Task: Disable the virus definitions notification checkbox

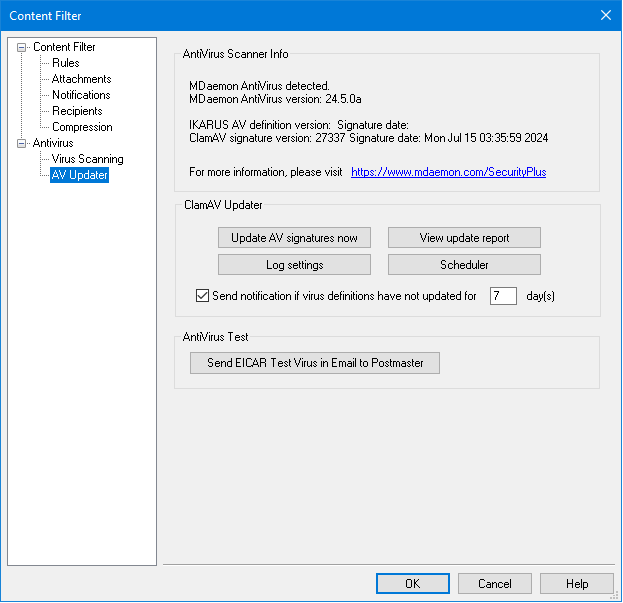Action: pyautogui.click(x=203, y=296)
